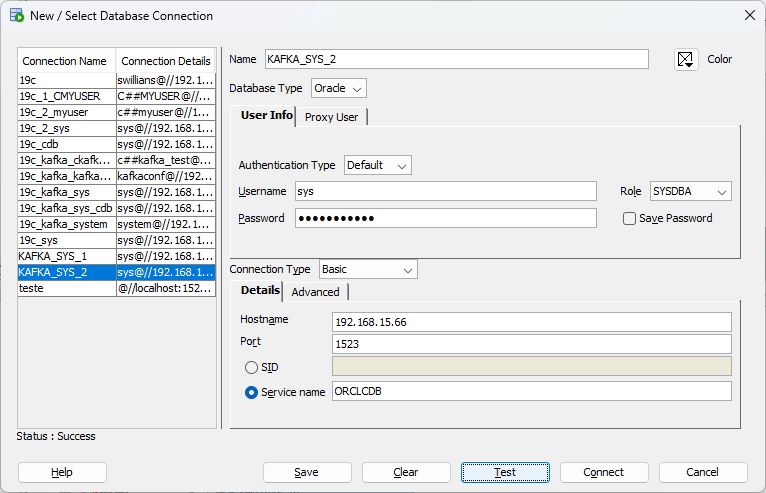Close the database connection dialog window
The height and width of the screenshot is (493, 766).
click(749, 15)
